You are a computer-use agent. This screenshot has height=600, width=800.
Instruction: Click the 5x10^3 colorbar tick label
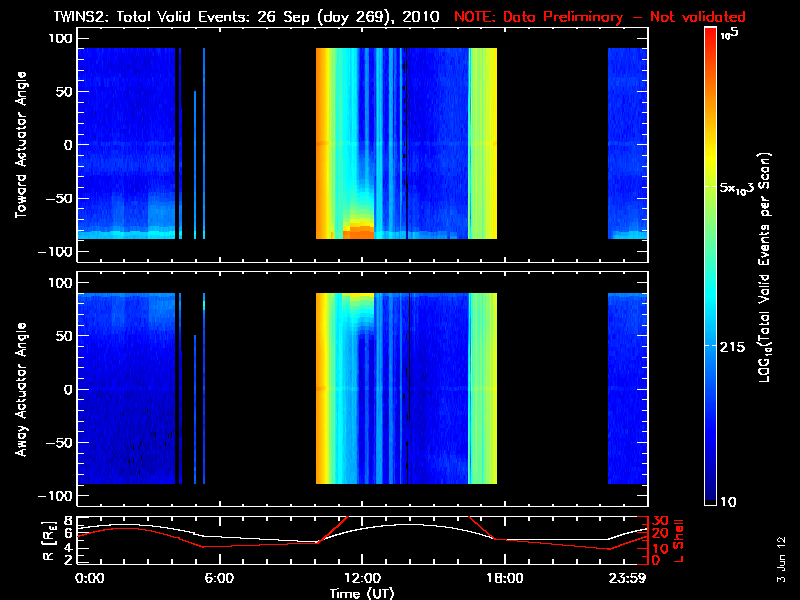coord(742,188)
